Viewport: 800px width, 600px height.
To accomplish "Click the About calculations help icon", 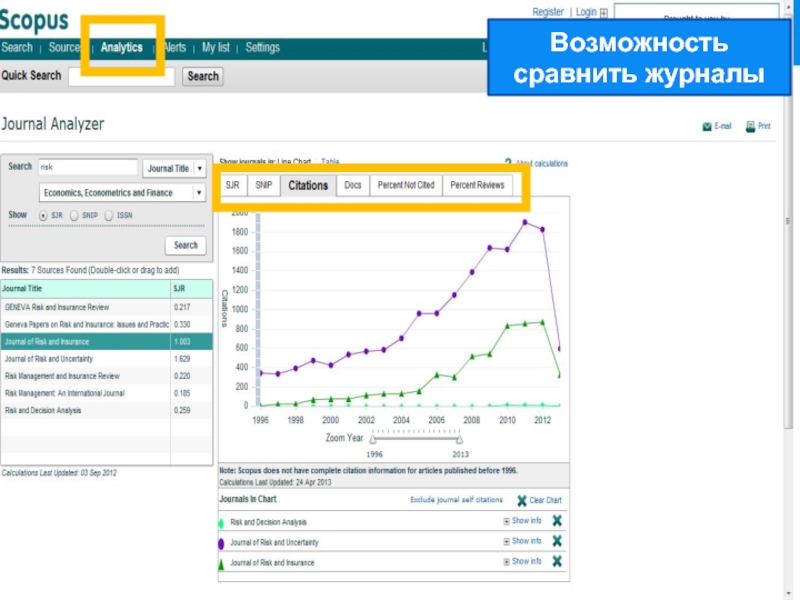I will point(509,163).
